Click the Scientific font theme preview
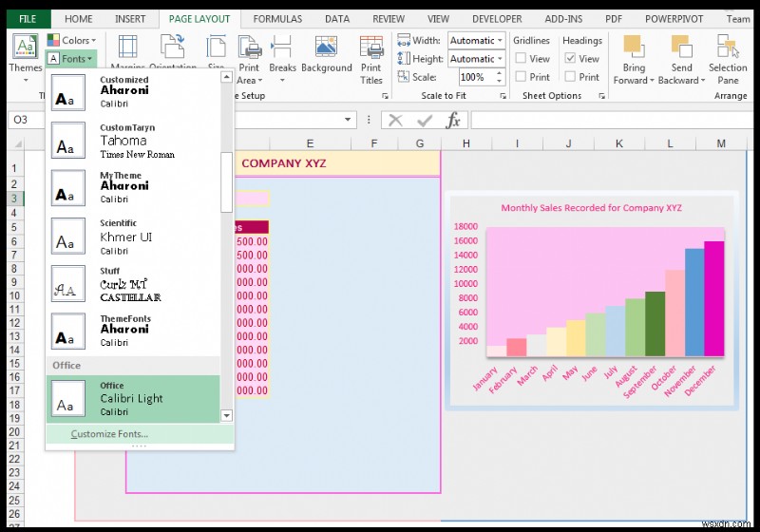 coord(68,236)
